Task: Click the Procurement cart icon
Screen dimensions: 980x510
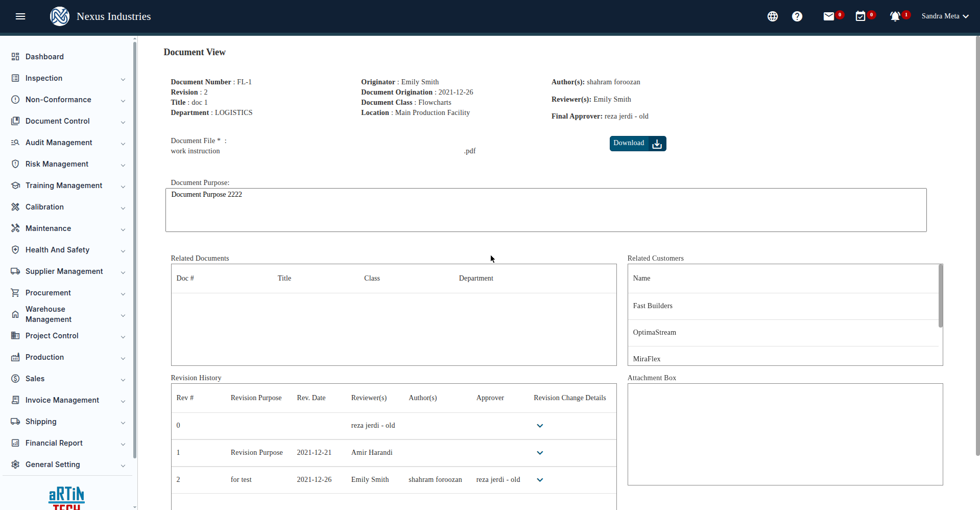Action: click(15, 293)
